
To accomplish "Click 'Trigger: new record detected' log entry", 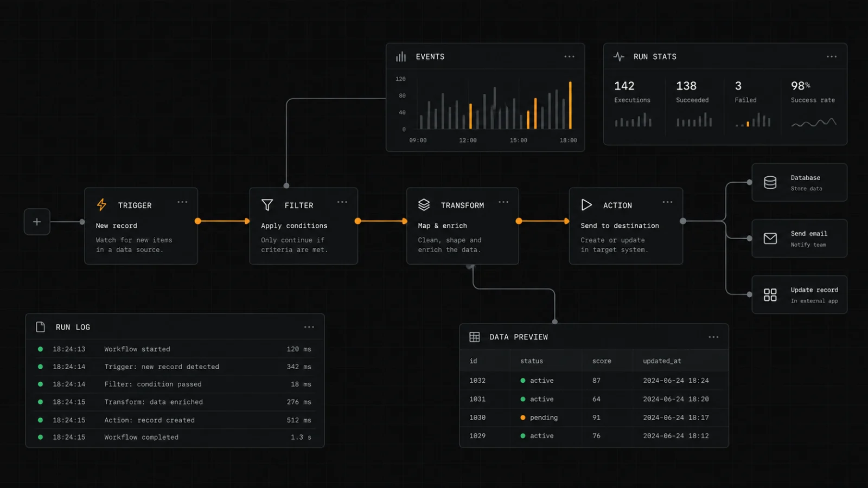I will 175,367.
